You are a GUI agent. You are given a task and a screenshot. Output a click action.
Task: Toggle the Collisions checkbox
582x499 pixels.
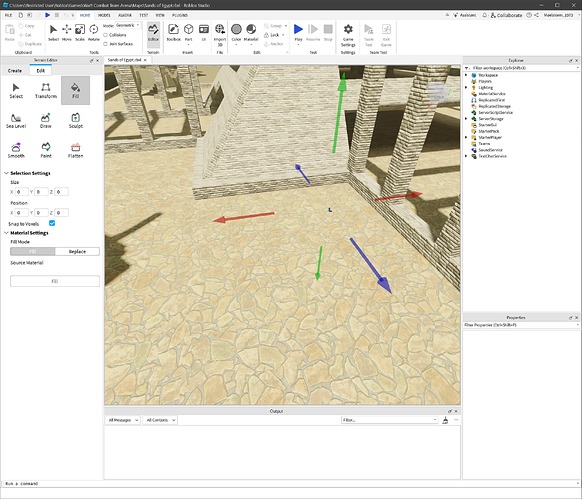(105, 35)
